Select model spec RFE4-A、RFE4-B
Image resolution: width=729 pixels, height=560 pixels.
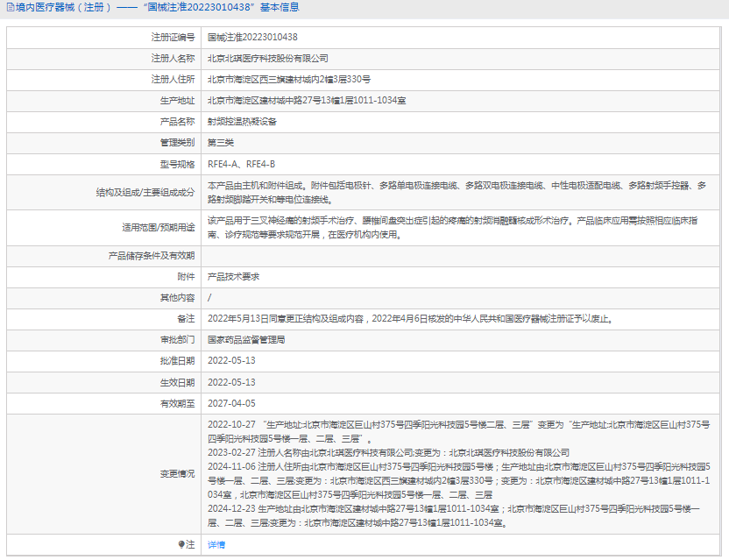tap(241, 164)
